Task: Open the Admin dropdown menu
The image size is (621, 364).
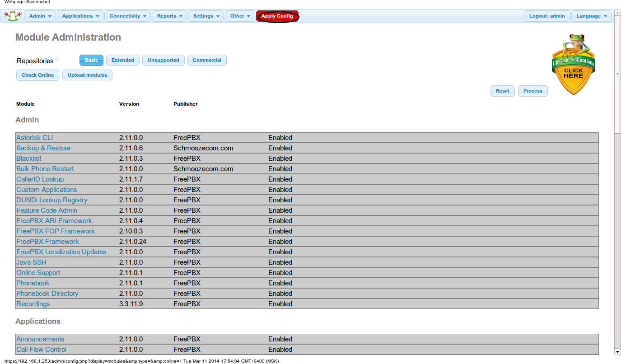Action: (x=40, y=16)
